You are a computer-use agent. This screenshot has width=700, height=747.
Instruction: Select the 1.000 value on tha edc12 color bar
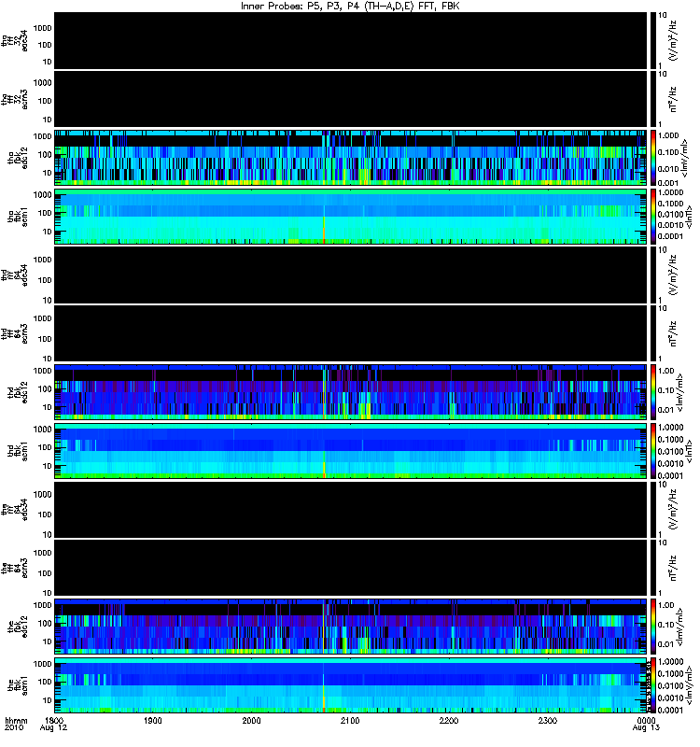[668, 135]
